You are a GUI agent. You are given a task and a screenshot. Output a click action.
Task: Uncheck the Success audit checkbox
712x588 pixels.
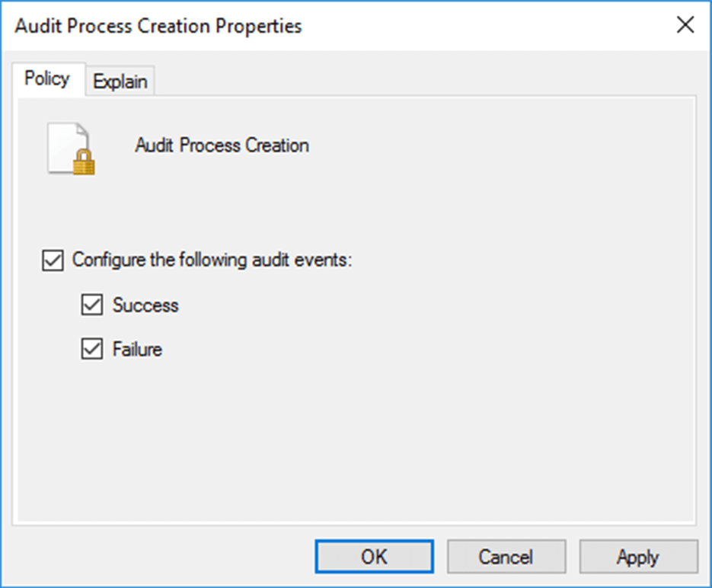point(92,305)
